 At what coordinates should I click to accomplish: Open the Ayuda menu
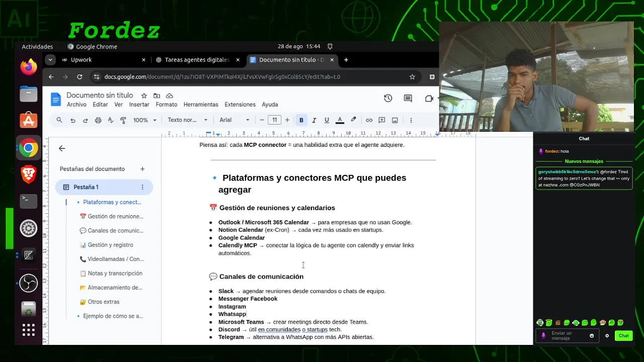pyautogui.click(x=270, y=105)
